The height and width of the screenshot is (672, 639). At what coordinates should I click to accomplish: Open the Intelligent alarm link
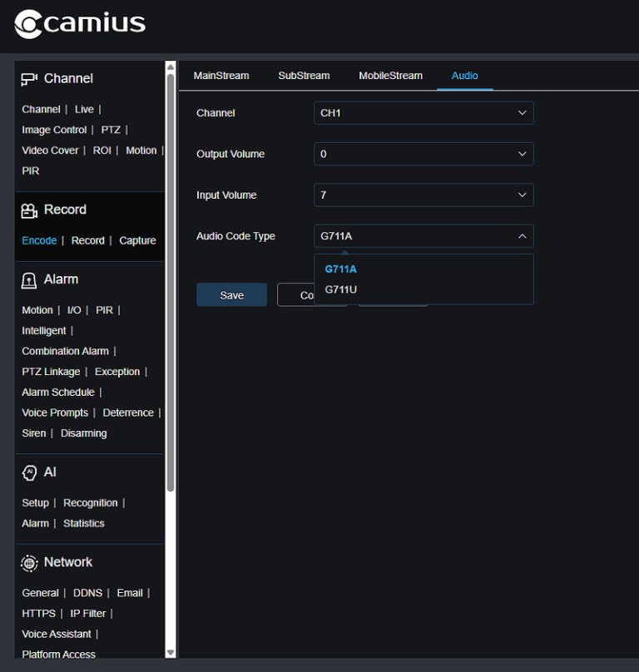point(44,330)
